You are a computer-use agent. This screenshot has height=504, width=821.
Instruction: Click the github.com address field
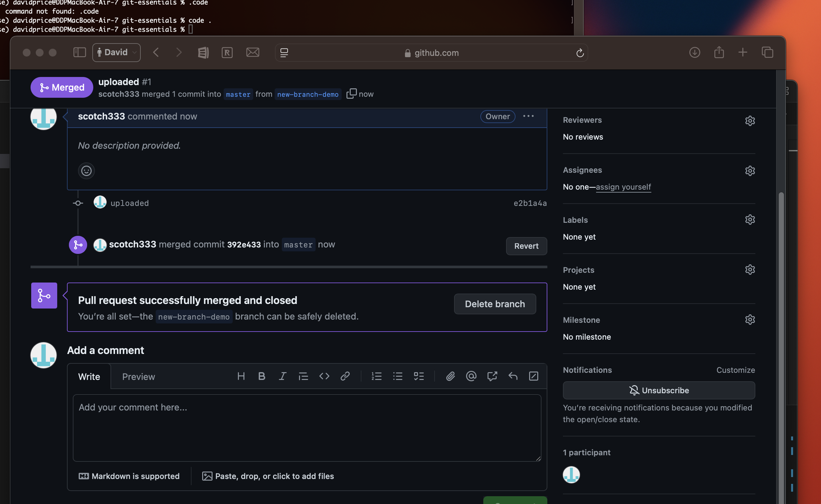pos(431,53)
